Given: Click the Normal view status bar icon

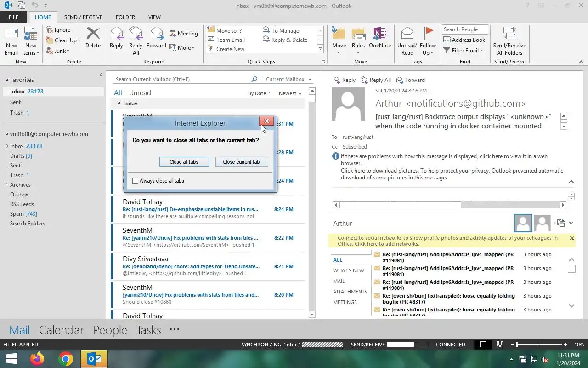Looking at the screenshot, I should pos(482,344).
